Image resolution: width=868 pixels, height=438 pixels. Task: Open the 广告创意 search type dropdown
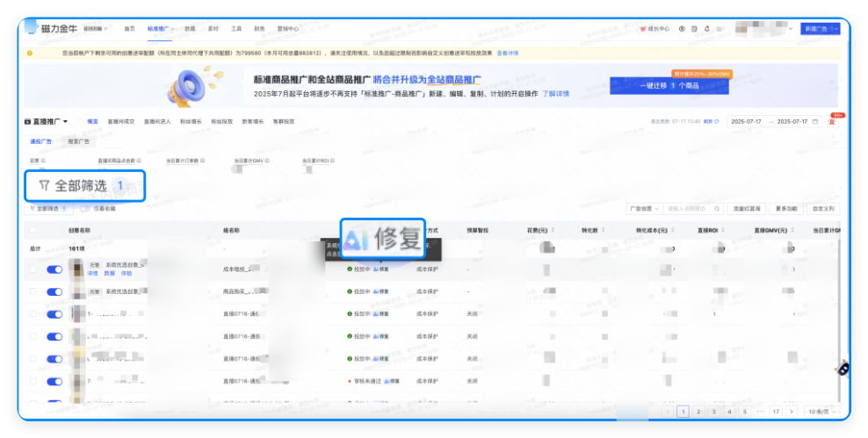tap(644, 209)
